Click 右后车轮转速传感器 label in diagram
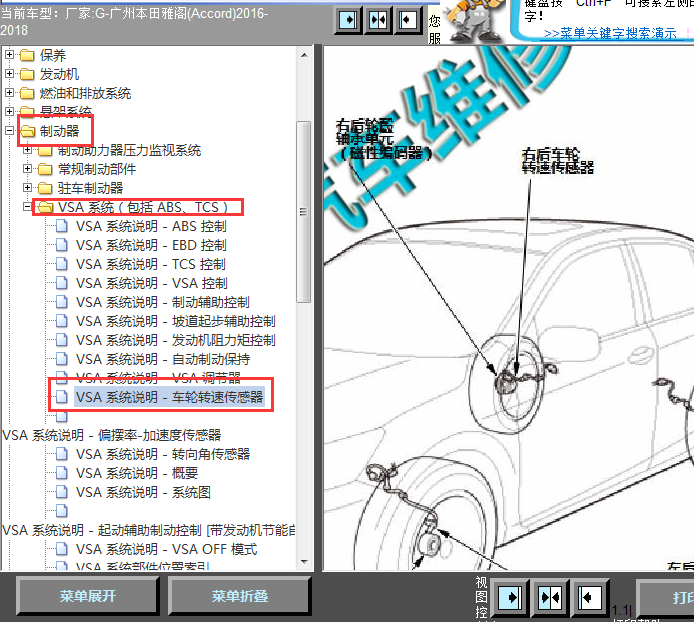The width and height of the screenshot is (694, 622). (557, 161)
